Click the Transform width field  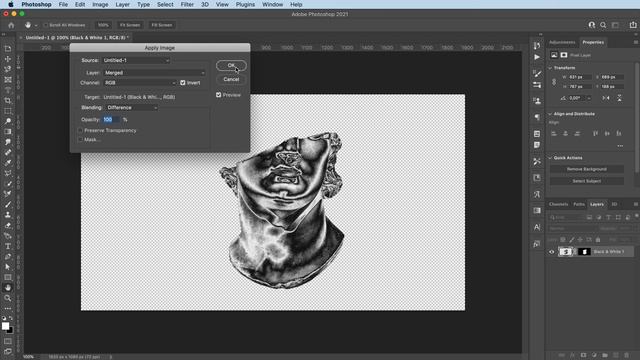(580, 77)
